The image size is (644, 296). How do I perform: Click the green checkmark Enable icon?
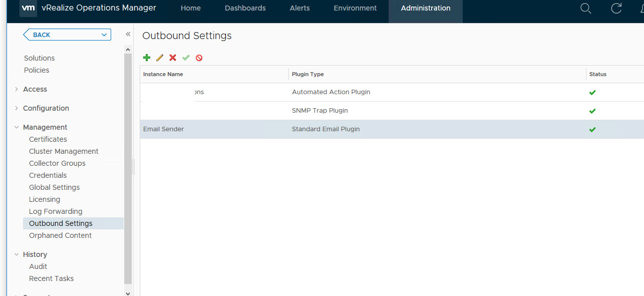186,58
